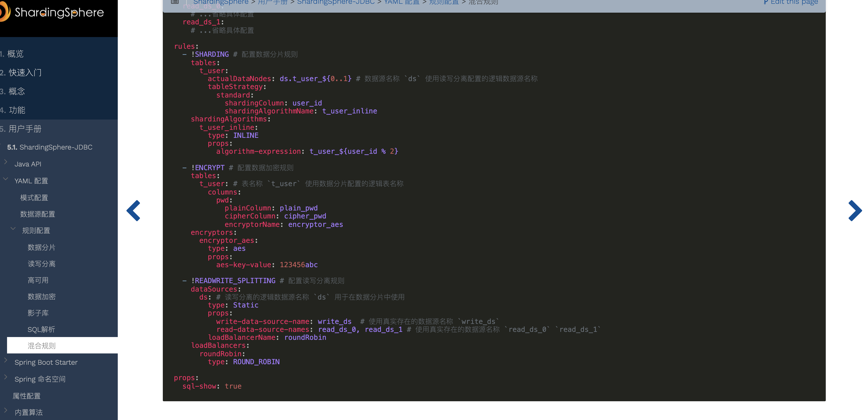Open 2. 快速入门 in sidebar
The height and width of the screenshot is (420, 868).
pos(21,73)
